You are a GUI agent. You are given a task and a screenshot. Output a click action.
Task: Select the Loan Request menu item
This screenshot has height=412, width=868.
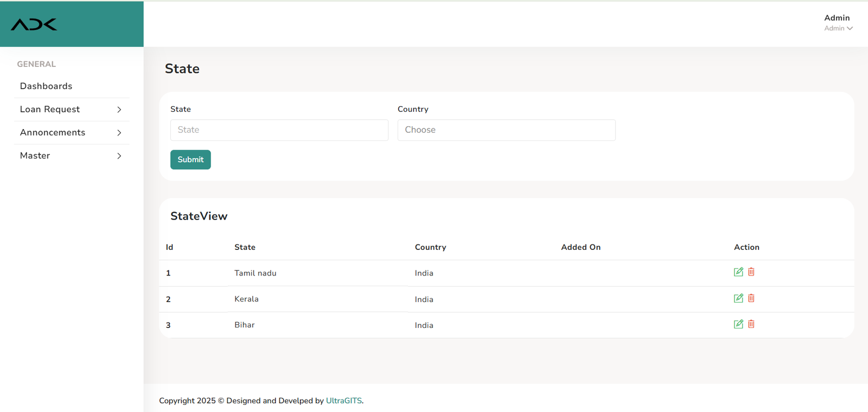click(x=50, y=110)
